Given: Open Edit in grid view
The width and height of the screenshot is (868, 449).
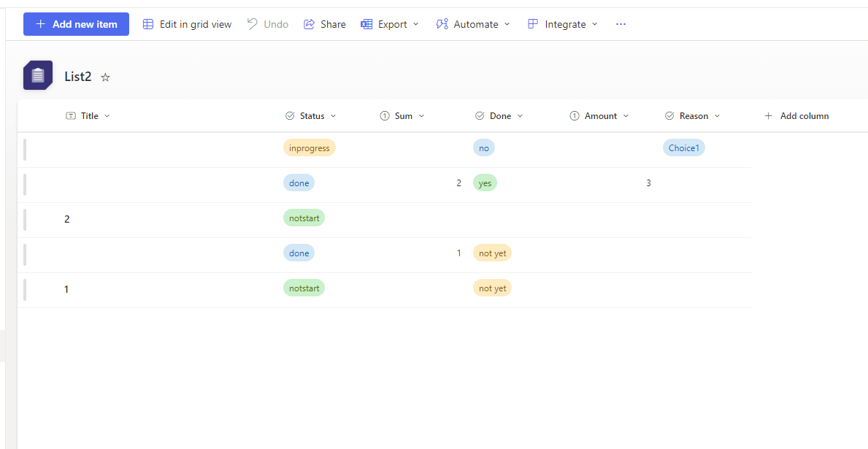Looking at the screenshot, I should click(x=187, y=24).
